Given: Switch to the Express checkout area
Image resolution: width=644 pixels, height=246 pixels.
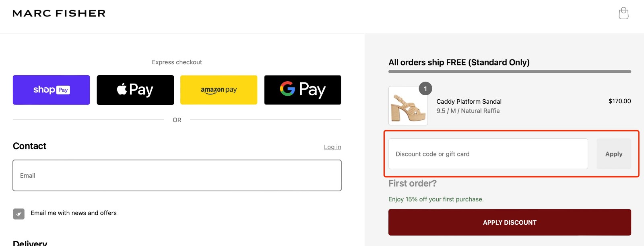Looking at the screenshot, I should [x=177, y=62].
